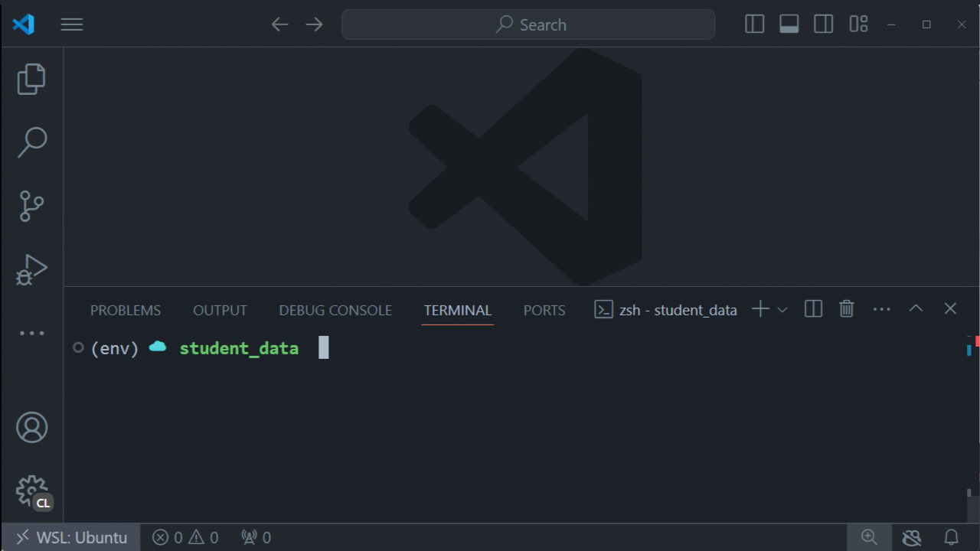Expand terminal panel with the chevron
This screenshot has width=980, height=551.
pos(916,308)
